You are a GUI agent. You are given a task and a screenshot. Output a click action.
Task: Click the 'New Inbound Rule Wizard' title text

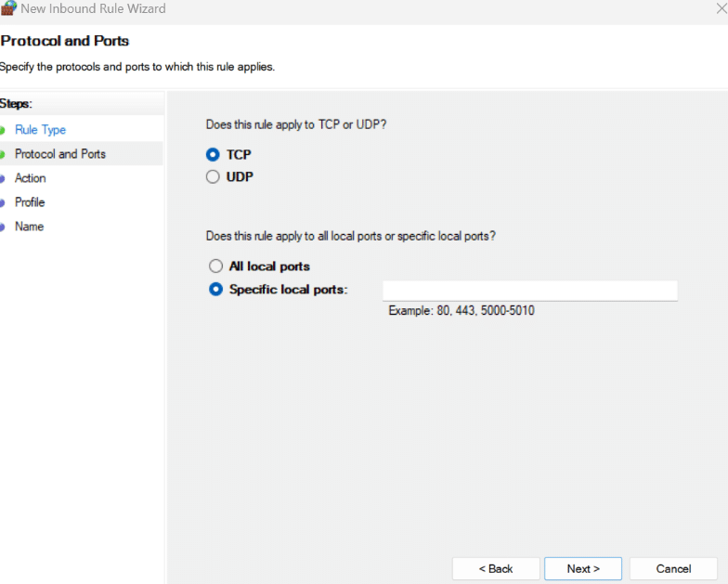click(93, 8)
